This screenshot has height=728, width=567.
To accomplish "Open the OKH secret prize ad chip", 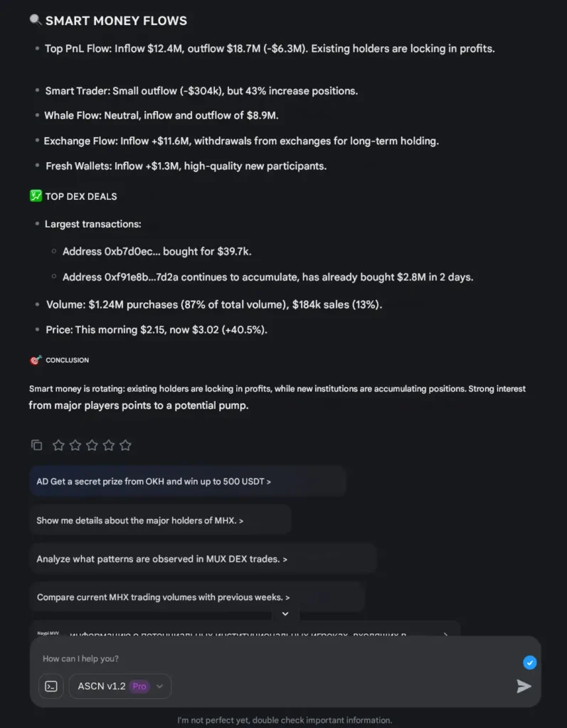I will click(187, 481).
